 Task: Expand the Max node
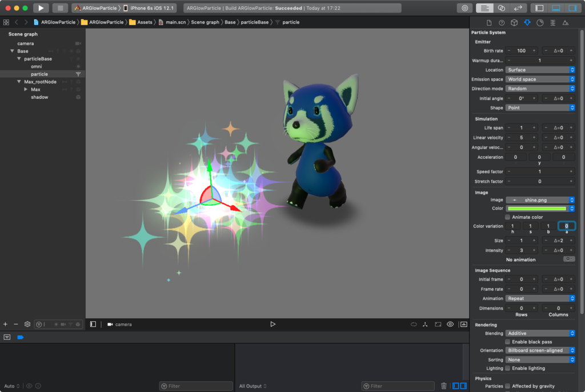point(25,89)
